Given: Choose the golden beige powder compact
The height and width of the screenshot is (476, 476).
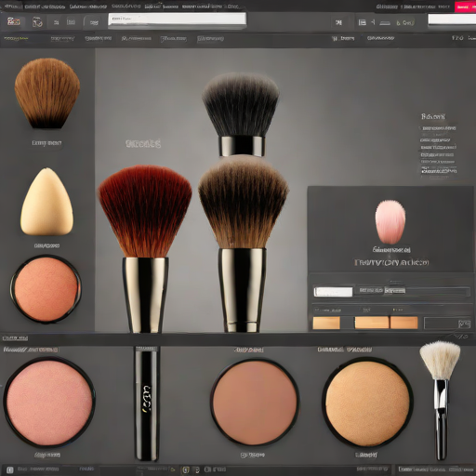Looking at the screenshot, I should [x=367, y=402].
